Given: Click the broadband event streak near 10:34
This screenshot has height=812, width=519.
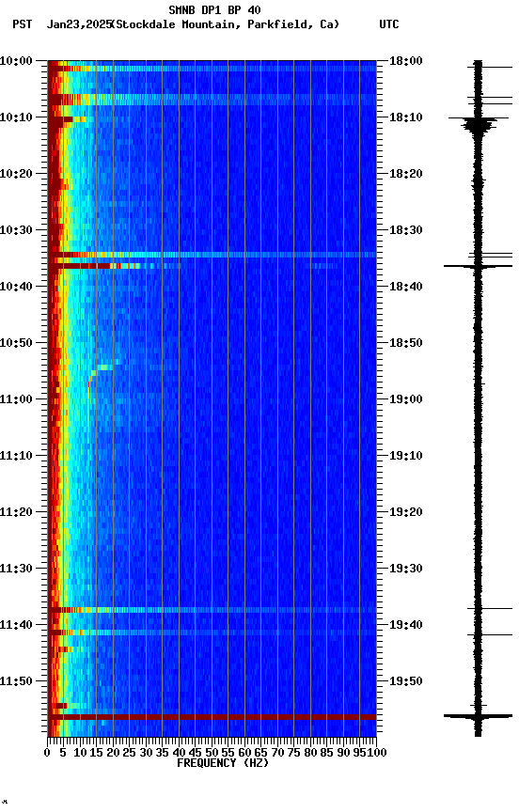Looking at the screenshot, I should coord(212,255).
